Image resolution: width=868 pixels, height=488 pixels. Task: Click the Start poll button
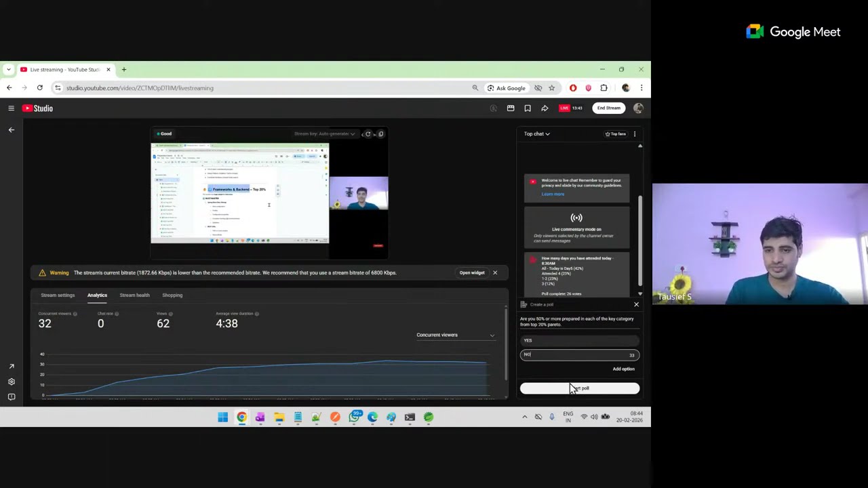580,388
